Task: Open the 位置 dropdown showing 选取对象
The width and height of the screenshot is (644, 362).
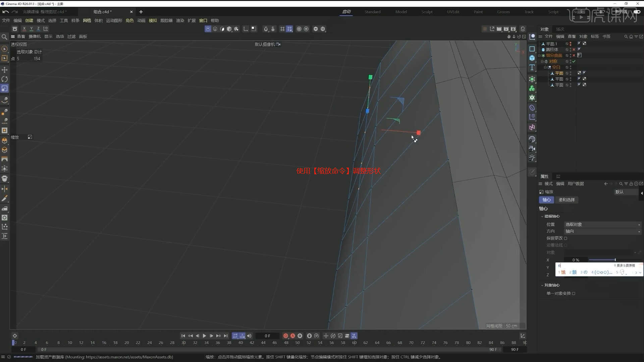Action: point(603,225)
